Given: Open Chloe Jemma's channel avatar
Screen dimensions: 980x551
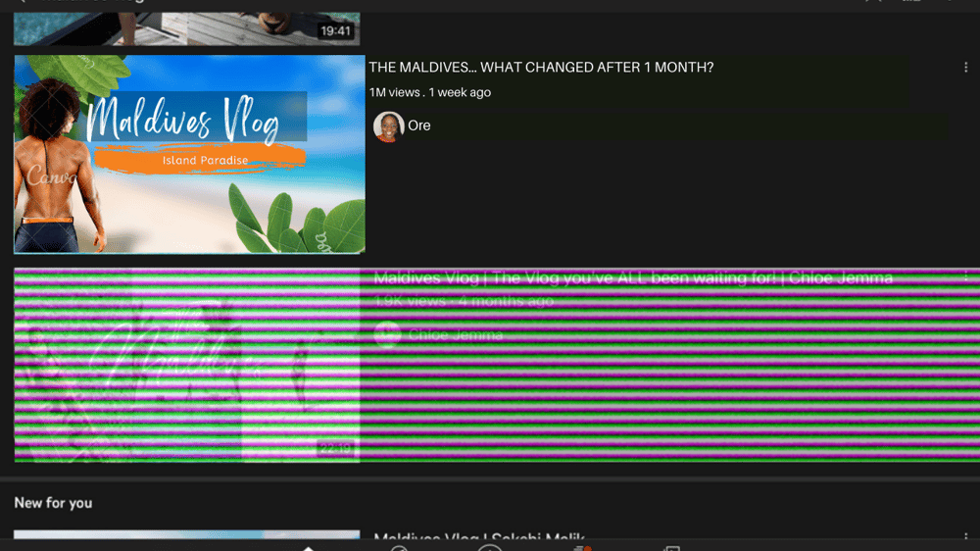Looking at the screenshot, I should click(387, 334).
